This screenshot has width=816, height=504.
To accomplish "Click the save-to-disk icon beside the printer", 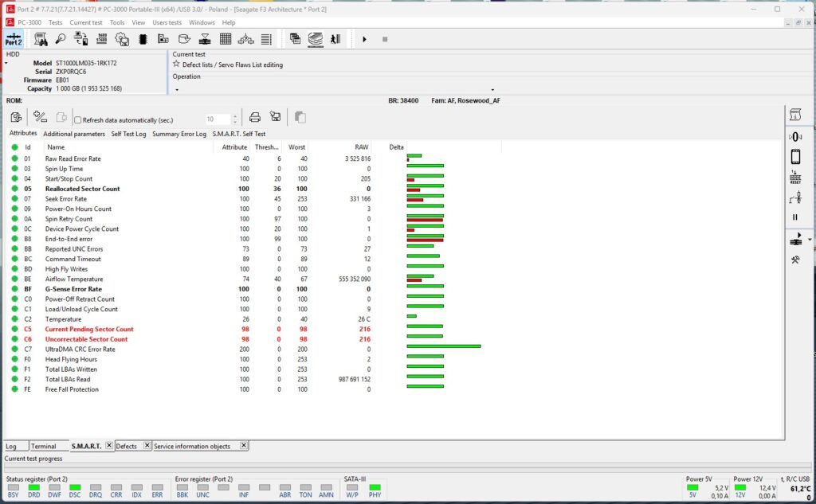I will pyautogui.click(x=275, y=118).
